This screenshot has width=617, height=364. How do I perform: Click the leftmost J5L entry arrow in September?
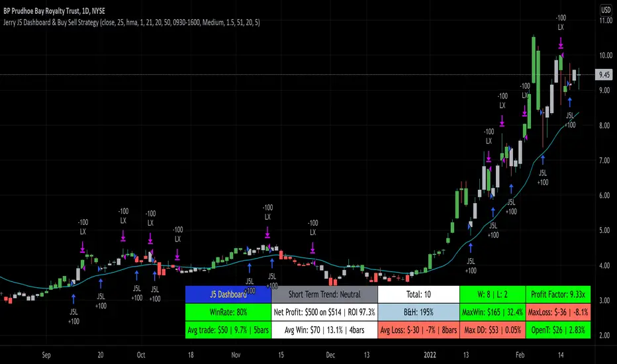point(73,298)
